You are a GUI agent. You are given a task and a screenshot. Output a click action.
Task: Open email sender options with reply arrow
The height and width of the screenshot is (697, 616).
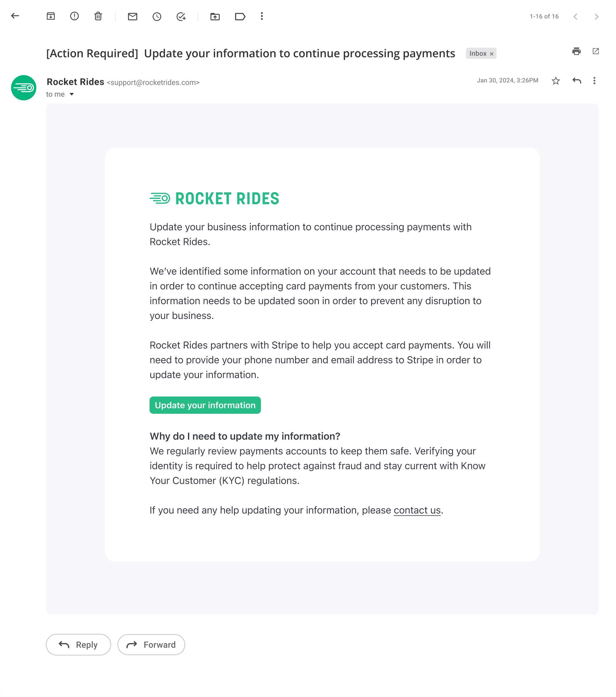click(576, 81)
